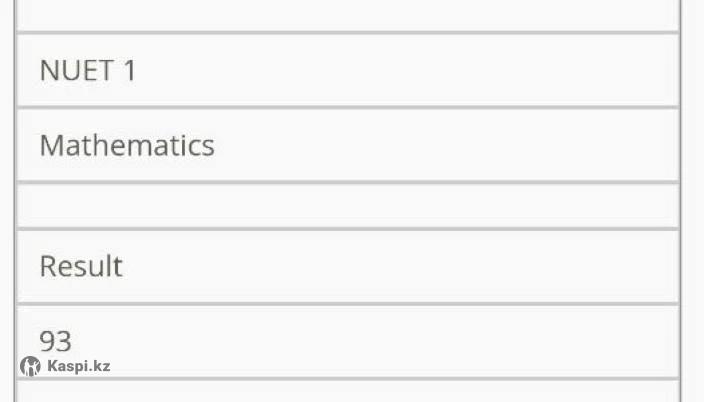Click the empty row above NUET 1
Screen dimensions: 704x402
(x=347, y=14)
